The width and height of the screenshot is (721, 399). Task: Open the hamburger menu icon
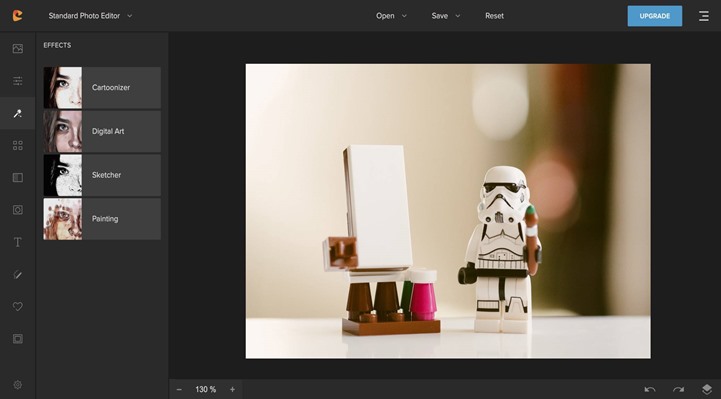coord(704,16)
